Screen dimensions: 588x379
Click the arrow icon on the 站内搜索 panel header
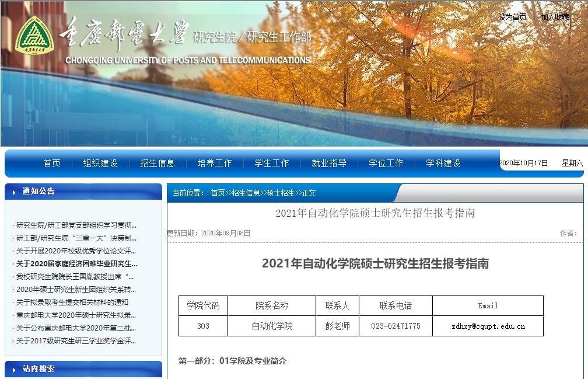(x=14, y=370)
